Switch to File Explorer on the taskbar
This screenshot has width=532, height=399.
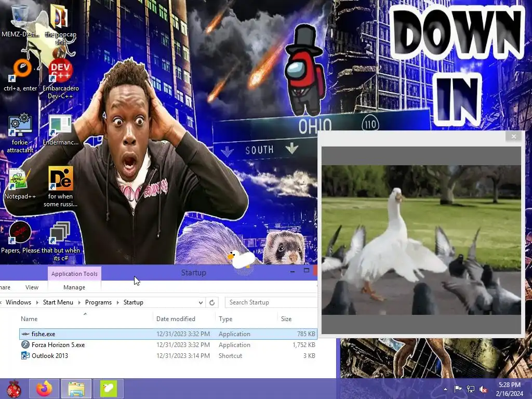click(x=76, y=389)
